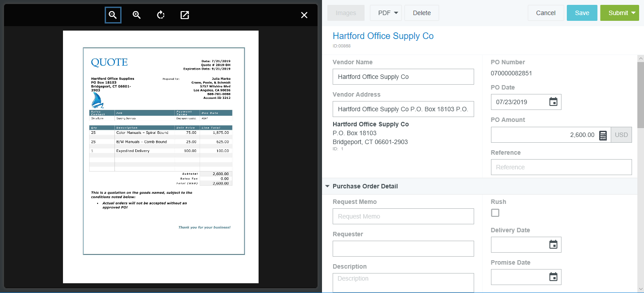The image size is (644, 293).
Task: Open the PDF dropdown menu
Action: click(x=385, y=13)
